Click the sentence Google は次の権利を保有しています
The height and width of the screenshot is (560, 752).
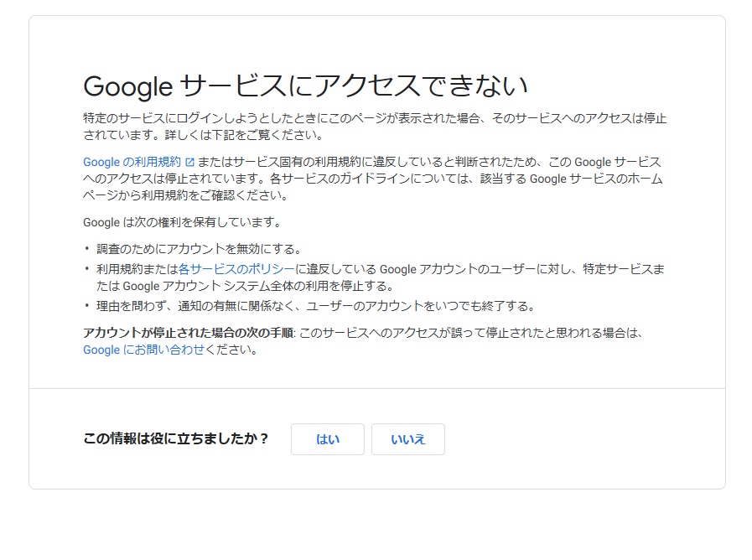coord(182,222)
